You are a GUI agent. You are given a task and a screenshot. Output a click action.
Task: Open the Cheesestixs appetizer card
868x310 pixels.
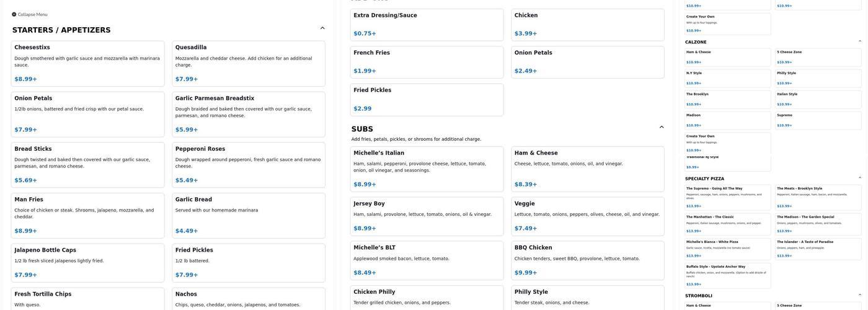tap(87, 63)
